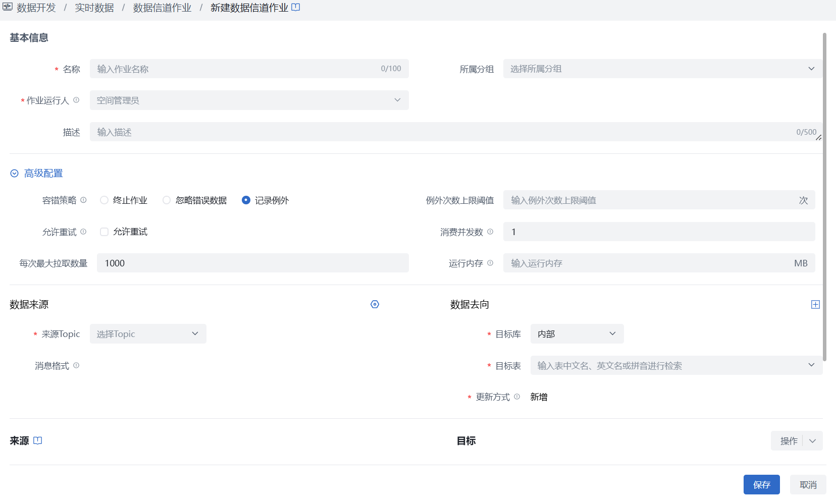
Task: Click the 每次最大拉取数量 input field
Action: click(x=253, y=263)
